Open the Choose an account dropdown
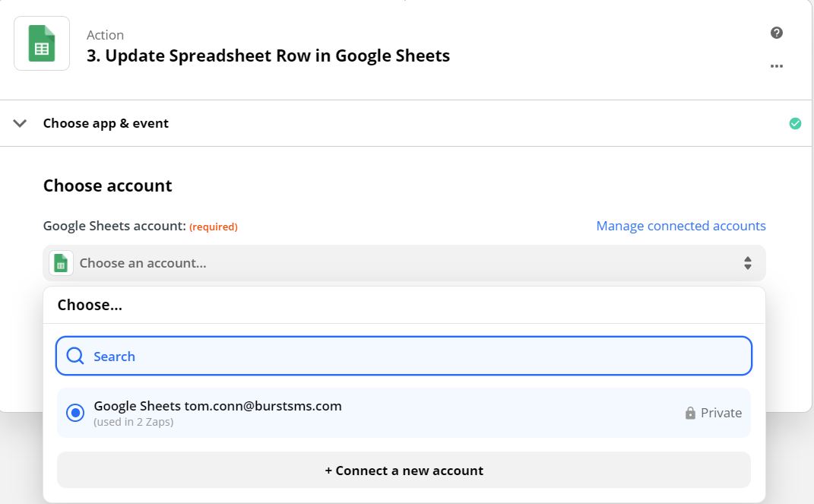This screenshot has width=814, height=504. click(x=404, y=263)
